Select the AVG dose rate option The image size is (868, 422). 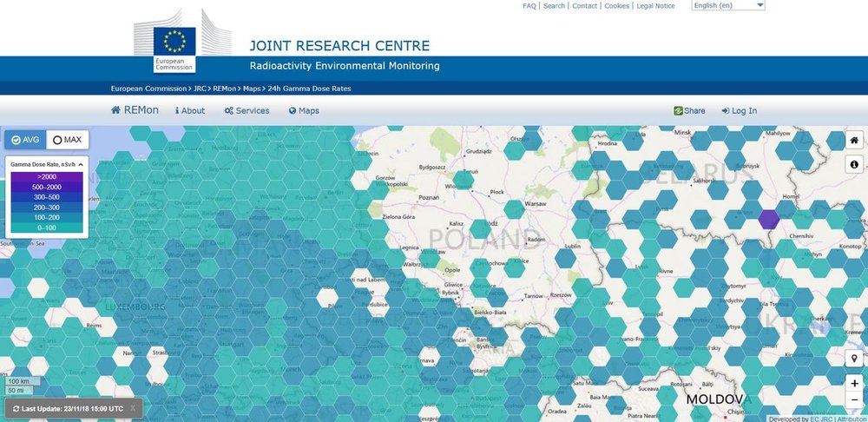24,140
